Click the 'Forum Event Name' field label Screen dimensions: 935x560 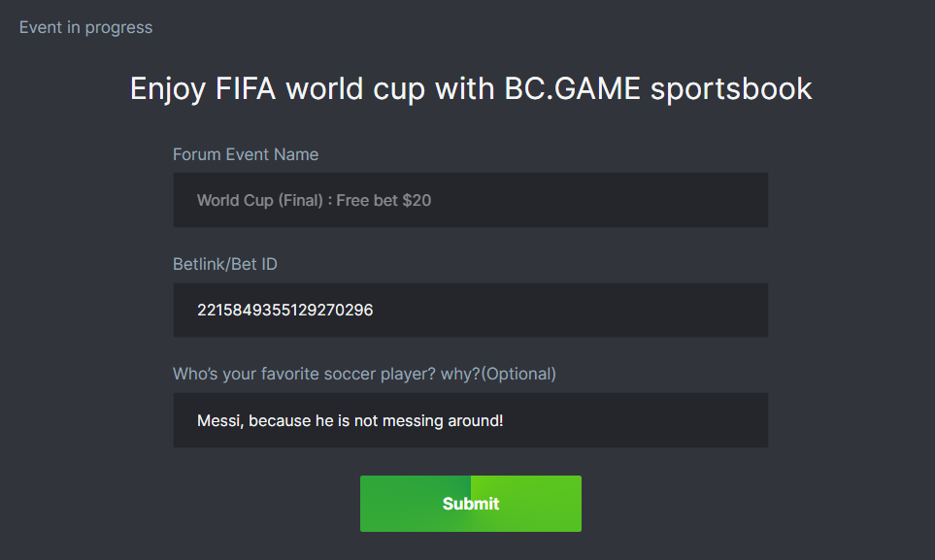tap(245, 154)
